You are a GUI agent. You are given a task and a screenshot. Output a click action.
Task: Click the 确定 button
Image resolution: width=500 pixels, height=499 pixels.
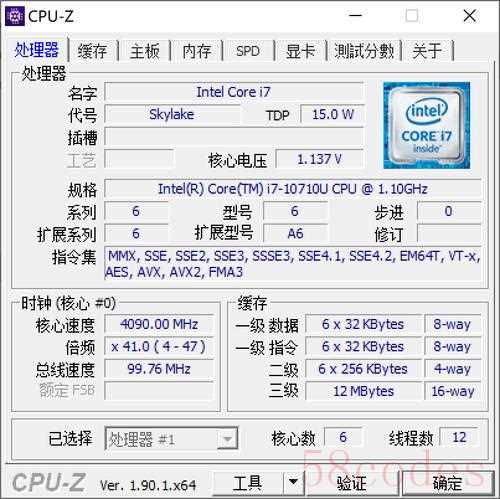point(447,482)
